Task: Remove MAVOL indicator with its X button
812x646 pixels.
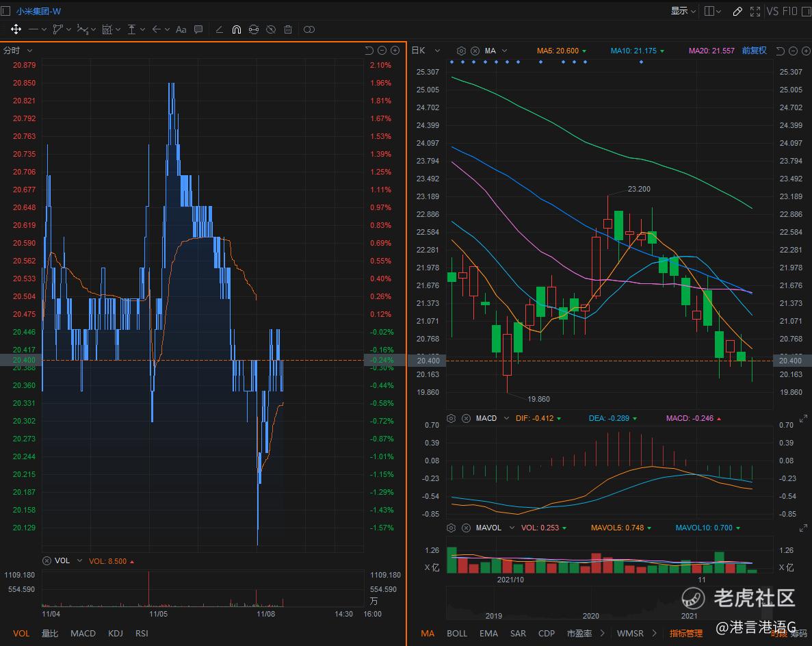Action: (x=466, y=528)
